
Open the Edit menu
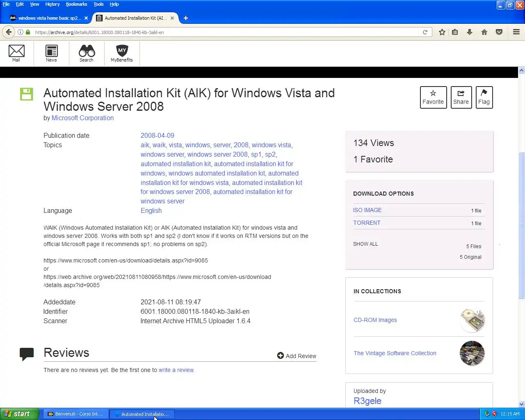click(20, 4)
